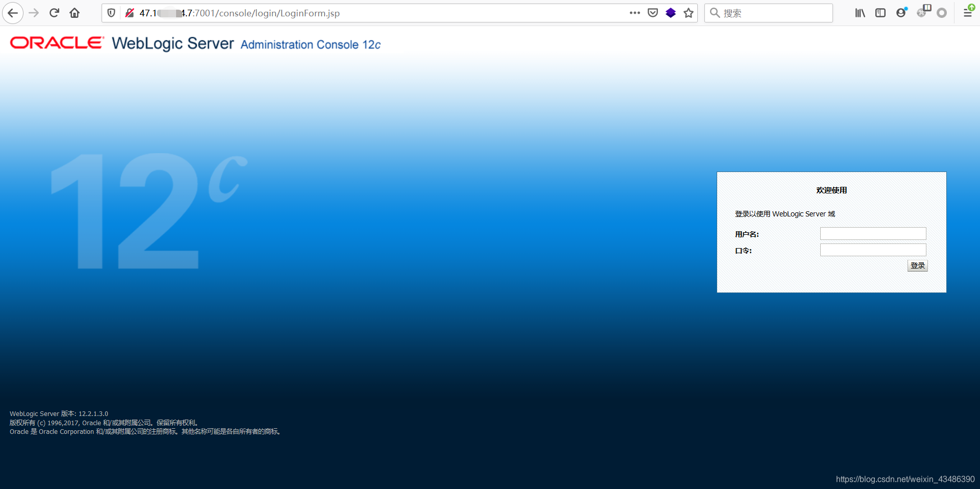
Task: Click 'Administration Console 12c' text
Action: point(310,45)
